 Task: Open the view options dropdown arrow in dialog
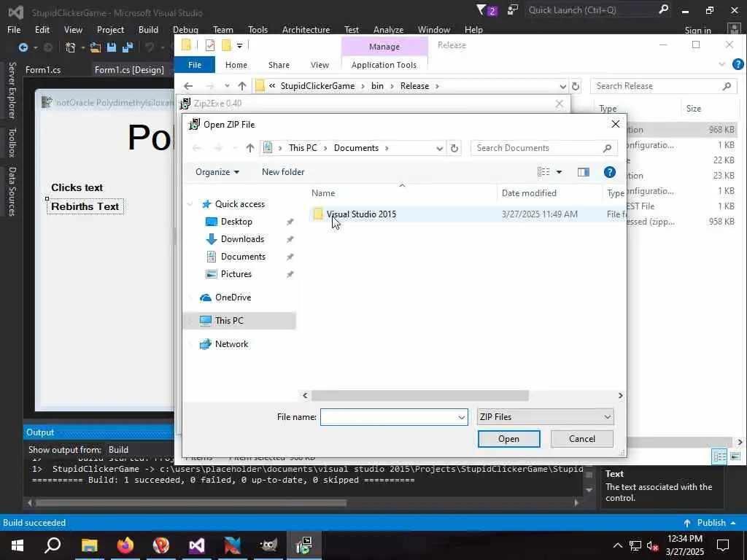click(559, 172)
